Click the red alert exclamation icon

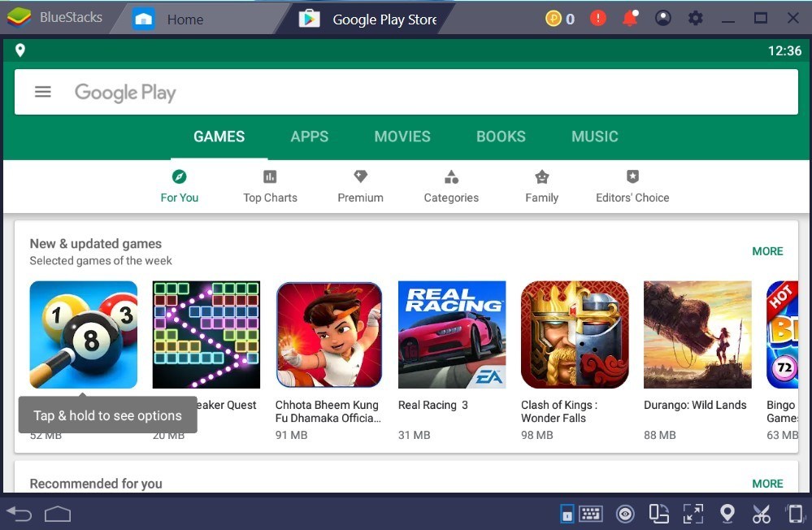pyautogui.click(x=598, y=18)
